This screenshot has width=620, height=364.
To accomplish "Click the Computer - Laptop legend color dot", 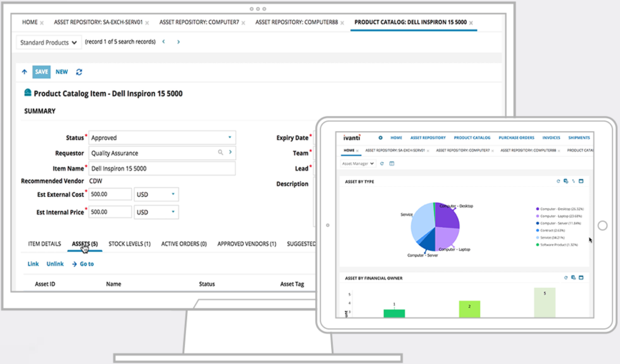I will pyautogui.click(x=538, y=216).
